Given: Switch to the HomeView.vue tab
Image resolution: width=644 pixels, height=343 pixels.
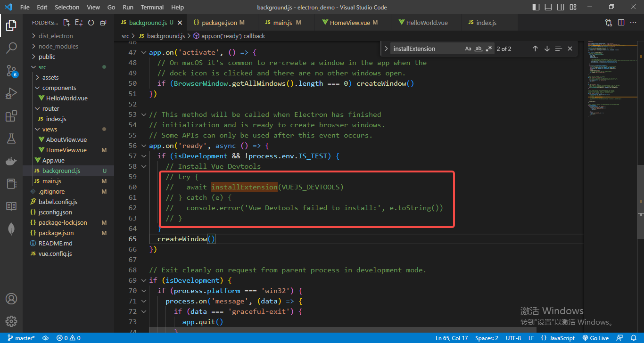Looking at the screenshot, I should pos(354,23).
